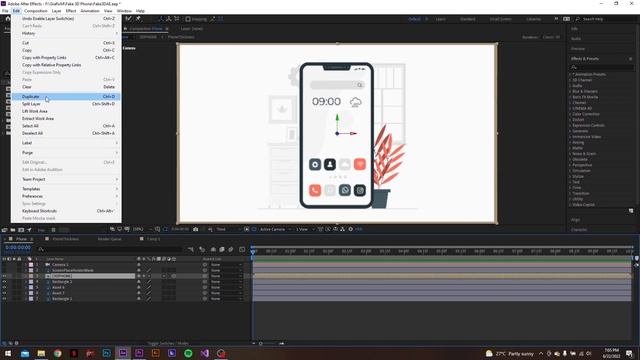Screen dimensions: 640x360
Task: Expand the Animation Presets folder
Action: (x=571, y=74)
